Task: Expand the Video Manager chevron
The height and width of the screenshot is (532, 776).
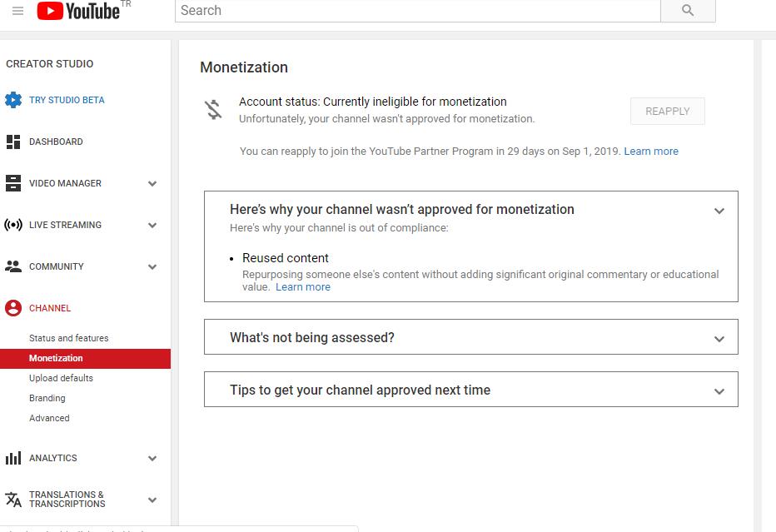Action: tap(152, 184)
